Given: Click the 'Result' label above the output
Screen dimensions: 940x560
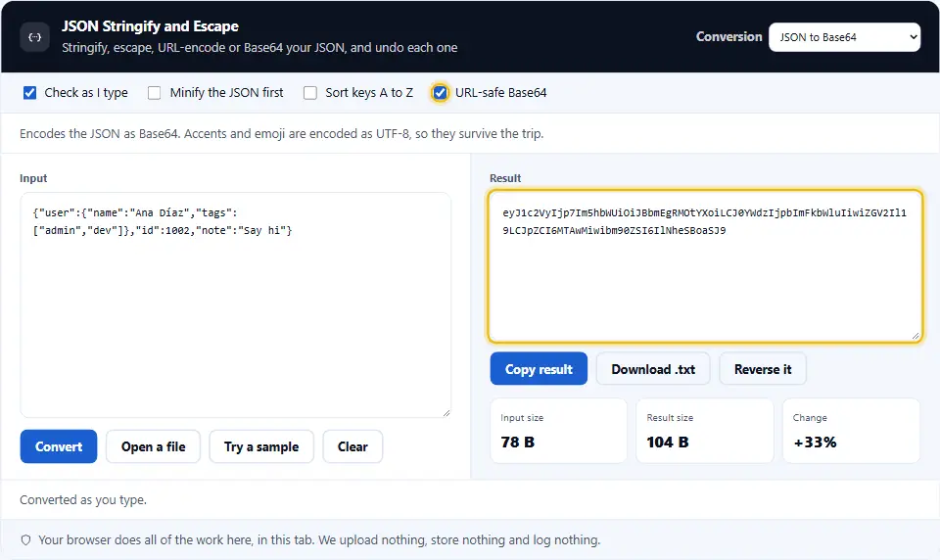Looking at the screenshot, I should click(505, 178).
